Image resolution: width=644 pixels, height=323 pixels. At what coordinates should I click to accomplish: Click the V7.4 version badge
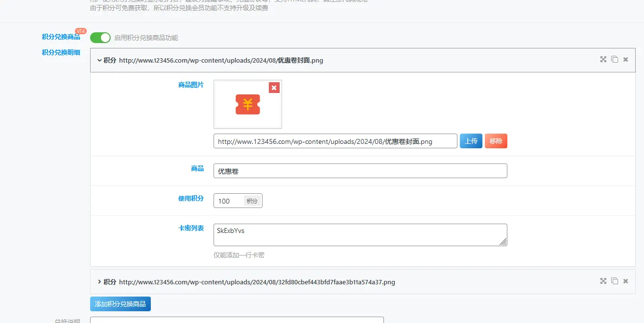[x=81, y=31]
